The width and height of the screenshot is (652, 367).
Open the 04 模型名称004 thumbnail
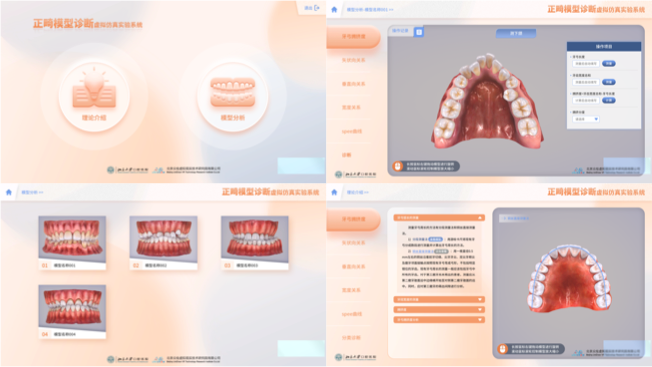72,312
